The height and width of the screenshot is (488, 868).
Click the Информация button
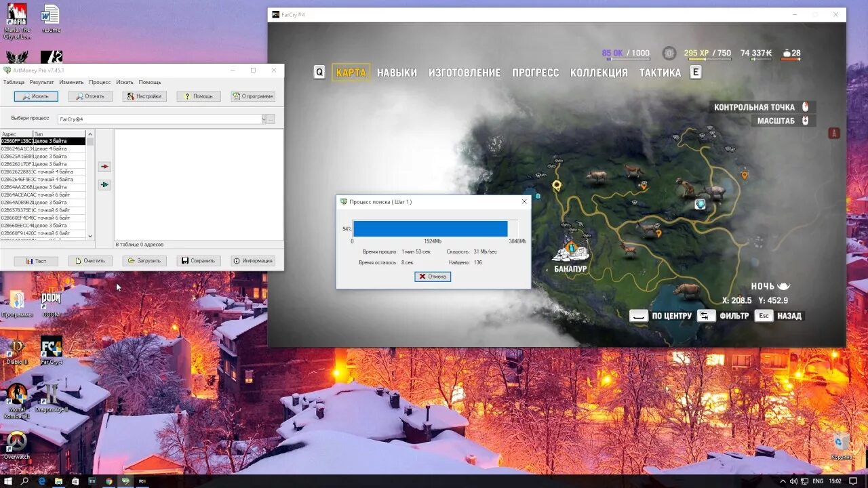tap(253, 261)
